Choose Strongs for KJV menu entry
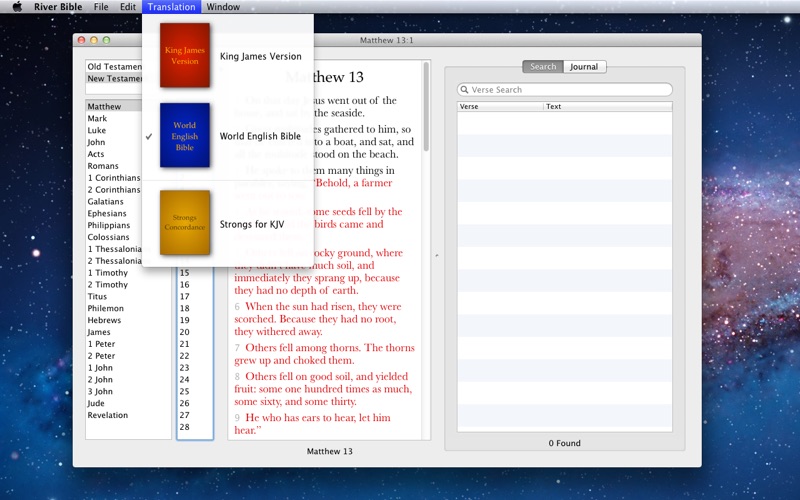Screen dimensions: 800x500 tap(252, 224)
